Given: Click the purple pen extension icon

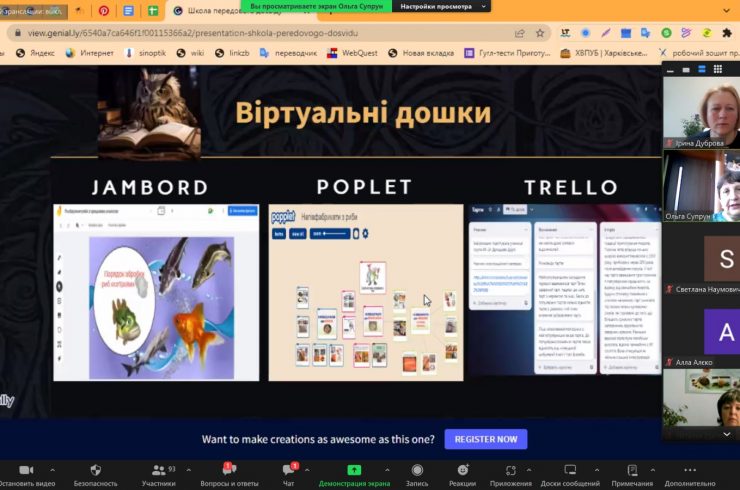Looking at the screenshot, I should tap(605, 33).
